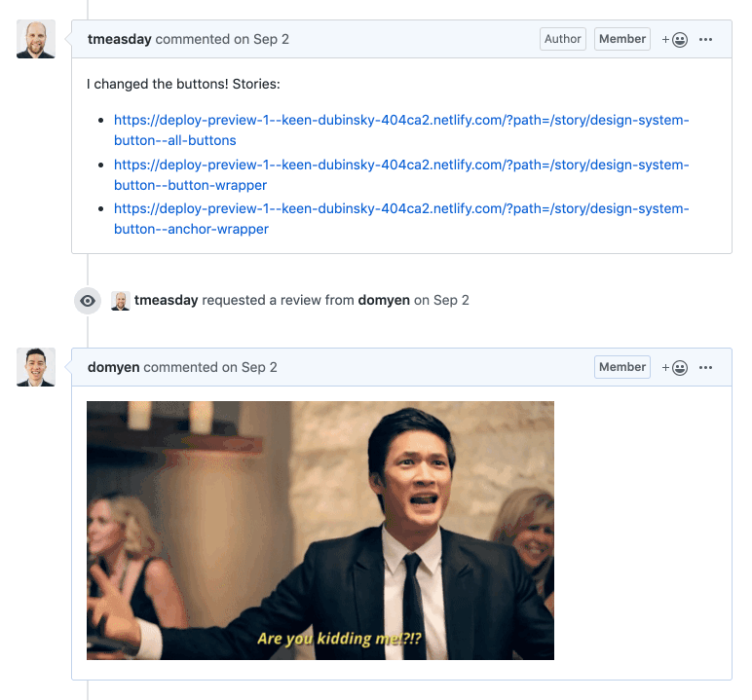
Task: Click Member badge on tmeasday's comment
Action: point(622,39)
